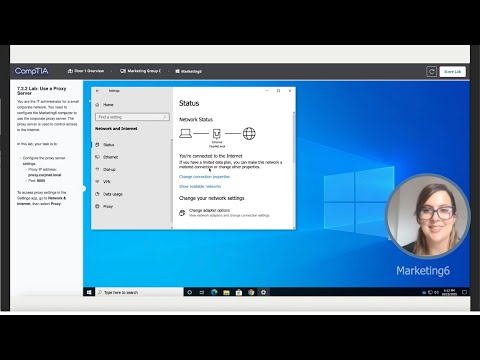480x360 pixels.
Task: Click the Settings gear on taskbar
Action: click(x=263, y=292)
